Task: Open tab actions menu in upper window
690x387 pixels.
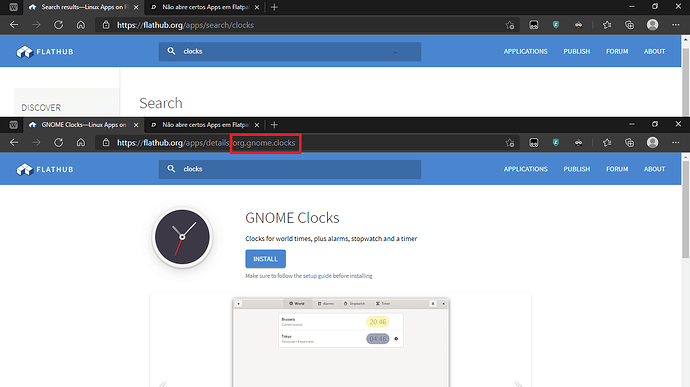Action: (14, 7)
